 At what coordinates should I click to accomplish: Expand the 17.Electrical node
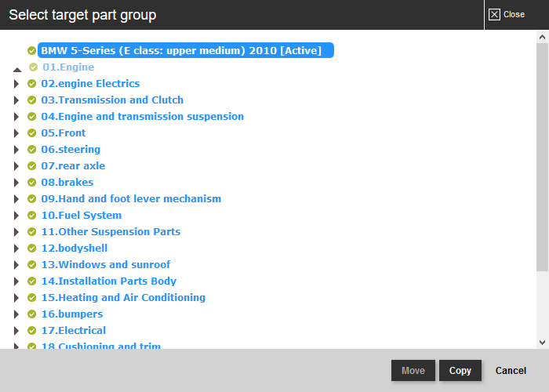16,330
